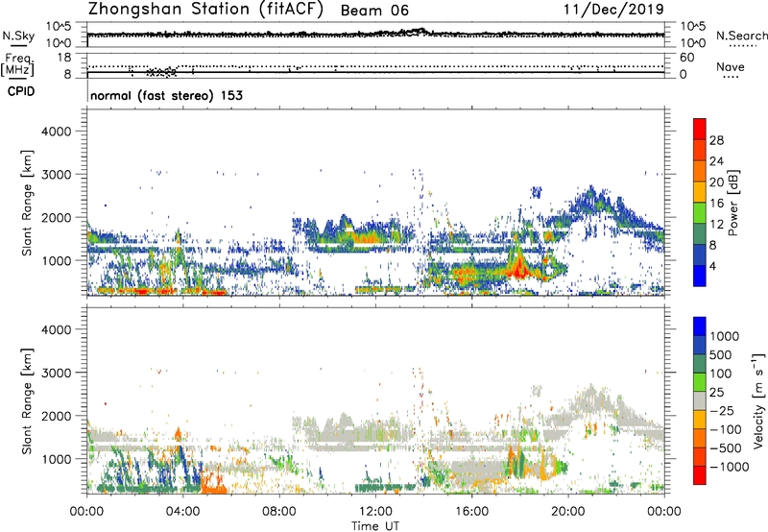Select the "4" tick on Power scale
768x532 pixels.
tap(712, 266)
